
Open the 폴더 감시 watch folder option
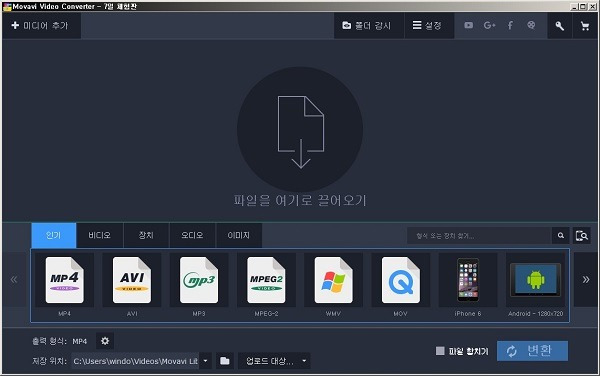368,26
